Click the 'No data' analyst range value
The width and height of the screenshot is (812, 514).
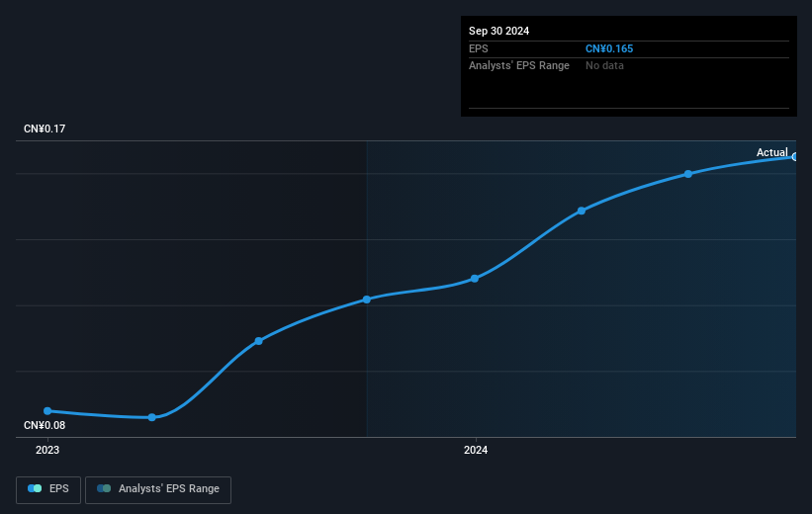(604, 66)
